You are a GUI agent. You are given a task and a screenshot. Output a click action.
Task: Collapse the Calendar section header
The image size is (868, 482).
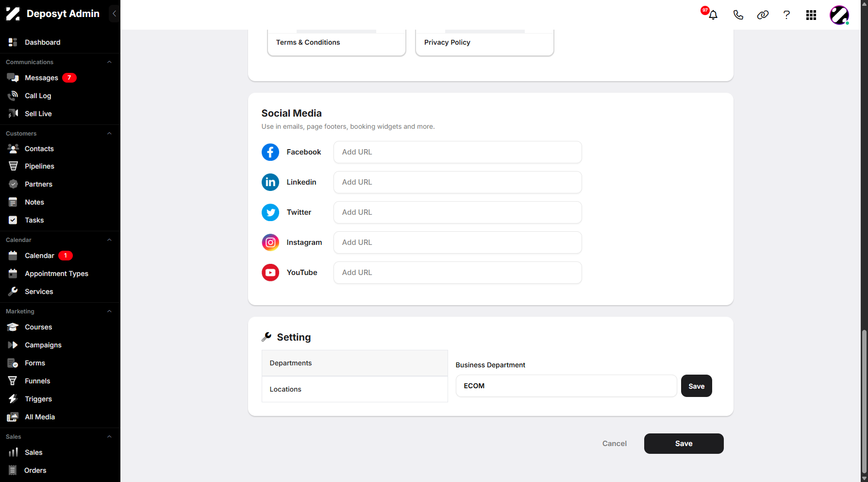click(x=109, y=240)
